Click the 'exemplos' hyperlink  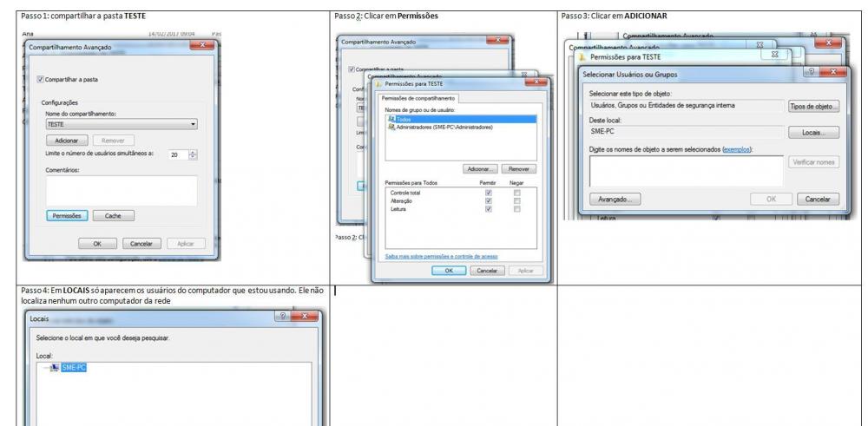pyautogui.click(x=736, y=149)
